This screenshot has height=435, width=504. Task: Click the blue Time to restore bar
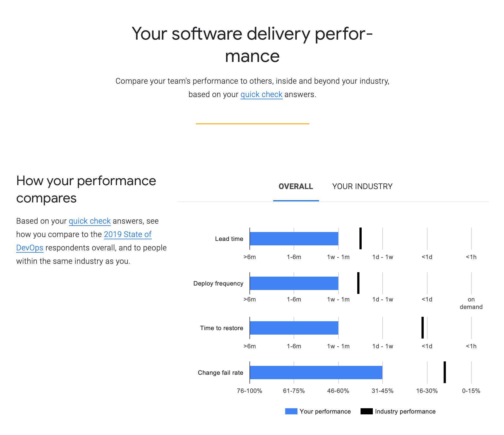[x=294, y=328]
